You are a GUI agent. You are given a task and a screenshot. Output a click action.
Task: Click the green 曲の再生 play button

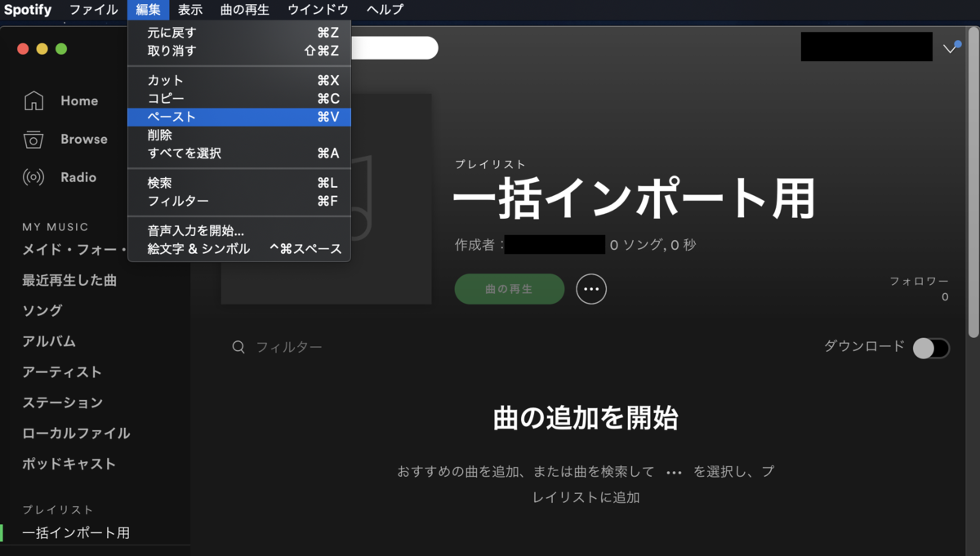pos(510,289)
